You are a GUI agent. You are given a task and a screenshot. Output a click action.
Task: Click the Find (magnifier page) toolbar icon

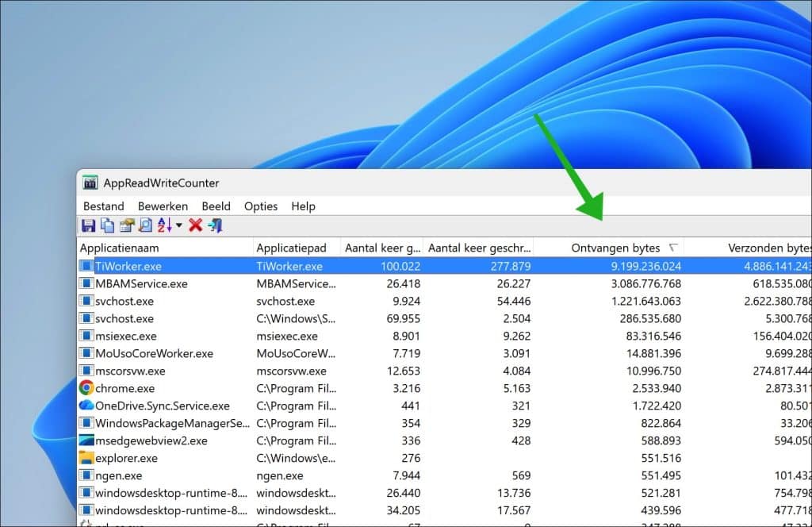coord(146,225)
